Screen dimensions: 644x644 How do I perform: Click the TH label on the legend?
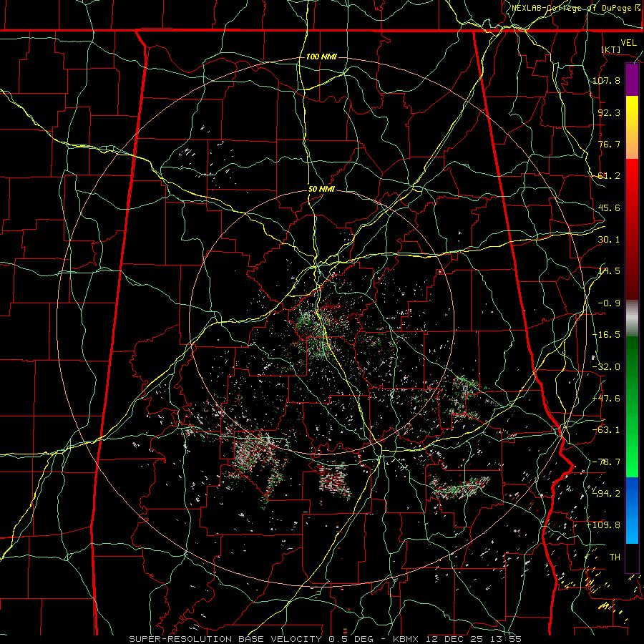click(615, 557)
